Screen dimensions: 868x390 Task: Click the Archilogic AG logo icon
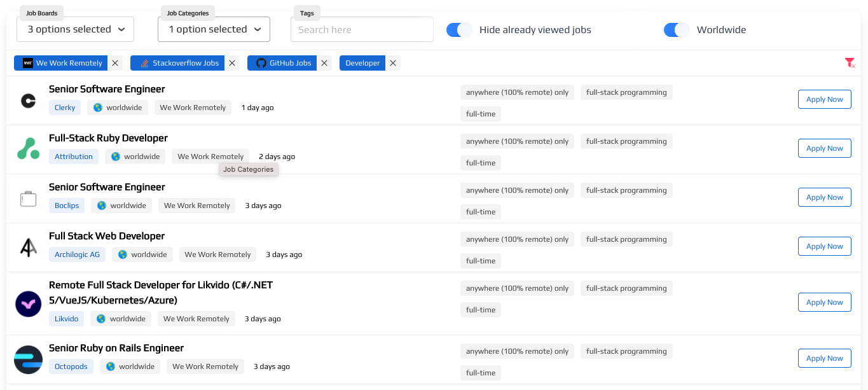point(28,247)
